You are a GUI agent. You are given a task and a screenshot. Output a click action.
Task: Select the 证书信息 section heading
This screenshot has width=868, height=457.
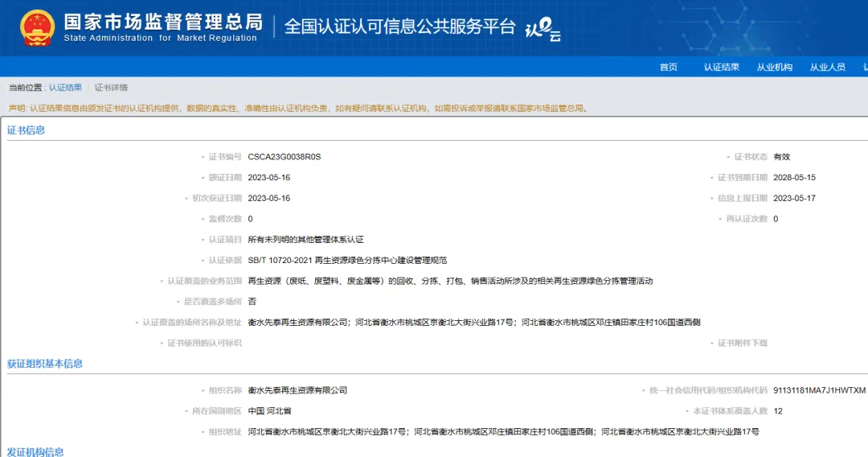(26, 130)
